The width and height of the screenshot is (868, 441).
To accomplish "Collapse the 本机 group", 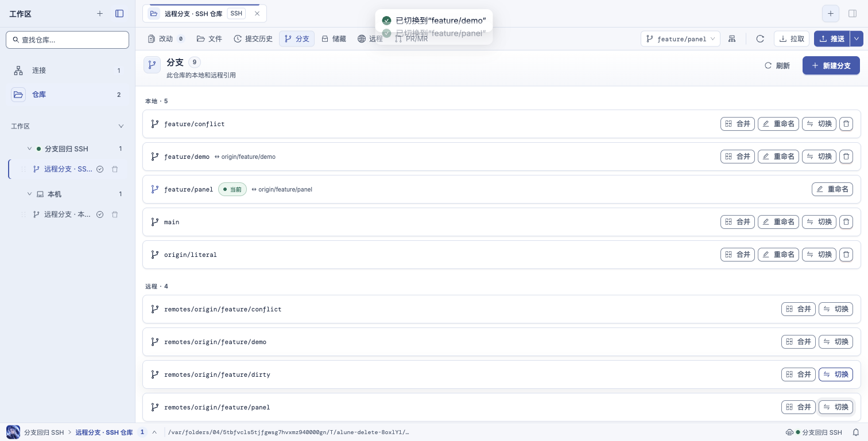I will [30, 194].
